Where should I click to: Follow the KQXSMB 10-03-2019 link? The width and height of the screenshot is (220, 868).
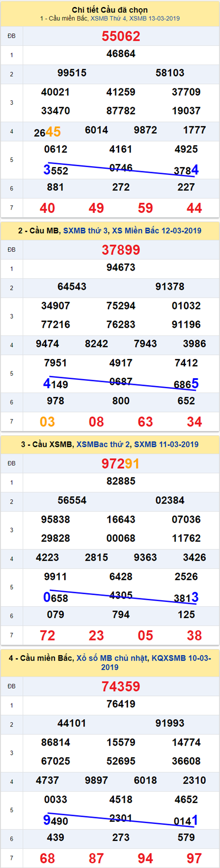pos(156,663)
